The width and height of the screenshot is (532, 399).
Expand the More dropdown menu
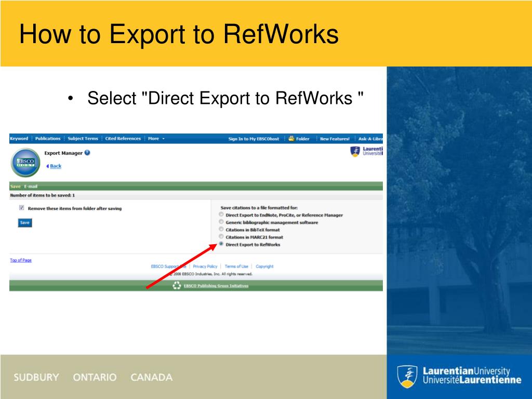point(156,138)
